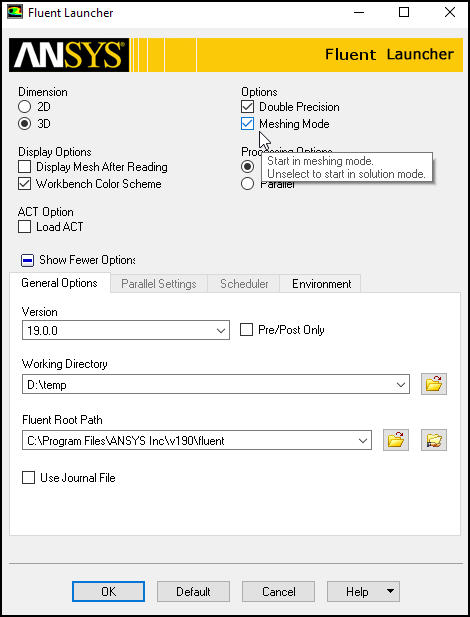470x617 pixels.
Task: Expand the Working Directory dropdown list
Action: pos(401,384)
